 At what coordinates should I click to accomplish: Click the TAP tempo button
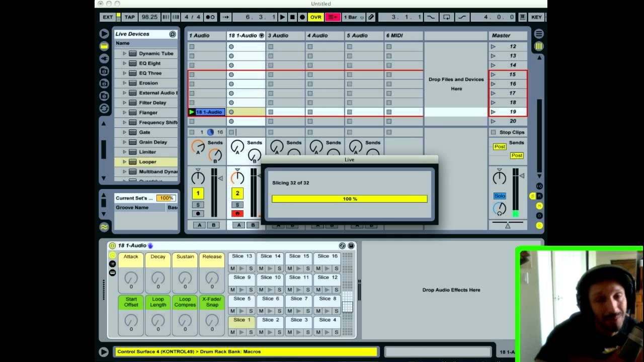coord(130,17)
